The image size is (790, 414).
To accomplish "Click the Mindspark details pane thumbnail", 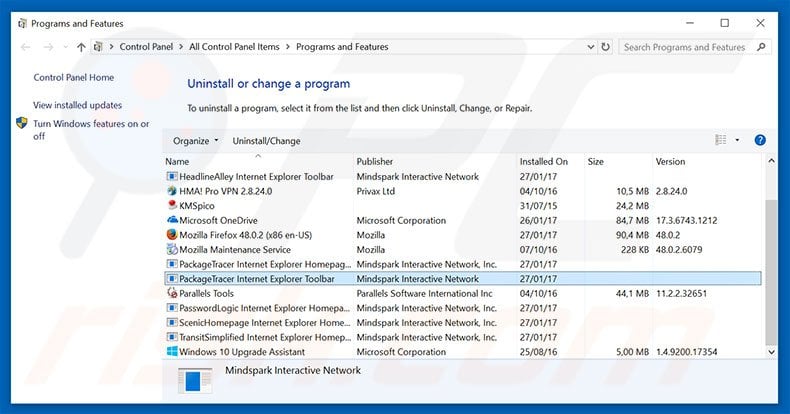I will coord(195,380).
